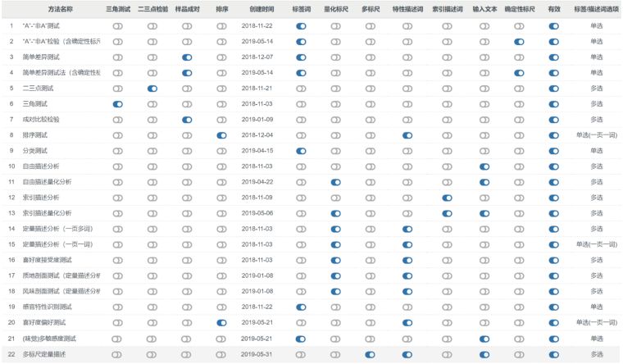Disable 确定性标尺 switch in row 2

click(x=518, y=42)
